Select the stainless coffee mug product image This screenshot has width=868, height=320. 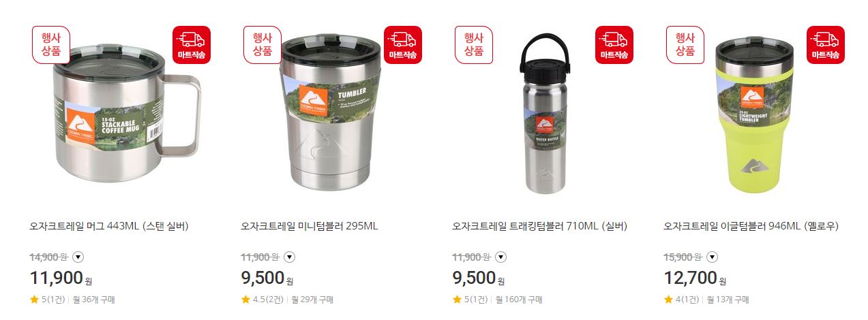pos(126,112)
